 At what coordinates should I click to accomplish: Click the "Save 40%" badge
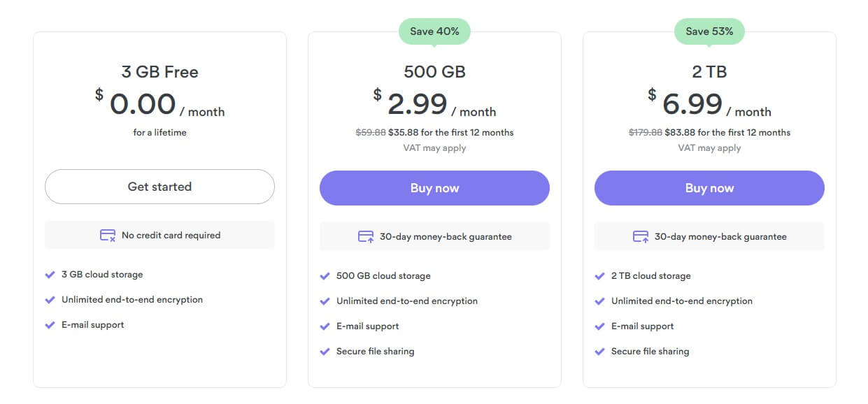tap(434, 30)
